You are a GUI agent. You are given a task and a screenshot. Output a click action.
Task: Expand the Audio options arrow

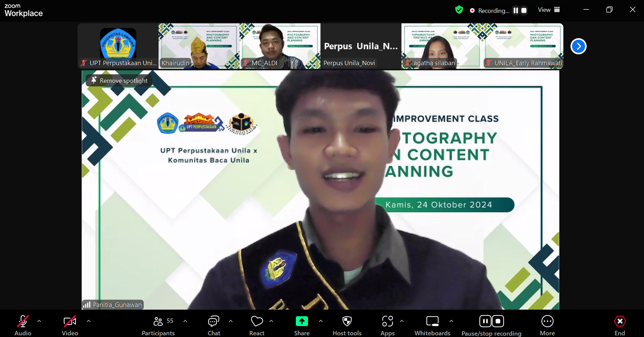(x=39, y=321)
